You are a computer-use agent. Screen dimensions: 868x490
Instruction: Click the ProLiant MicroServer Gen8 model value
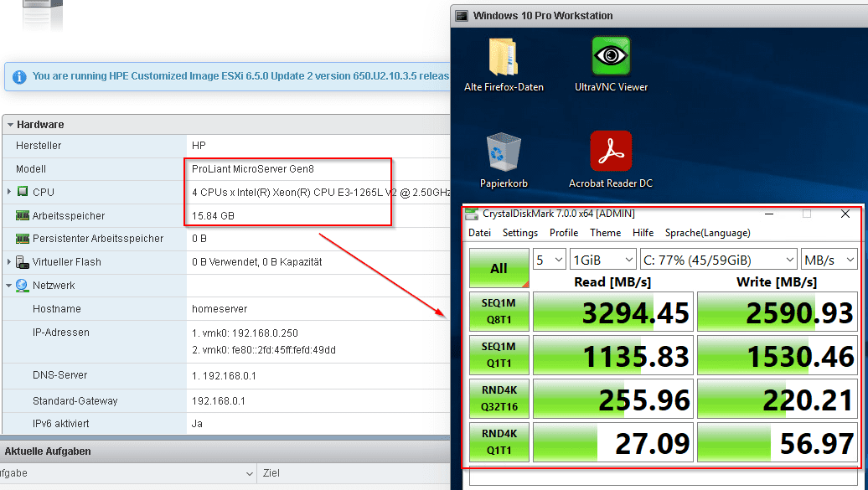coord(253,169)
